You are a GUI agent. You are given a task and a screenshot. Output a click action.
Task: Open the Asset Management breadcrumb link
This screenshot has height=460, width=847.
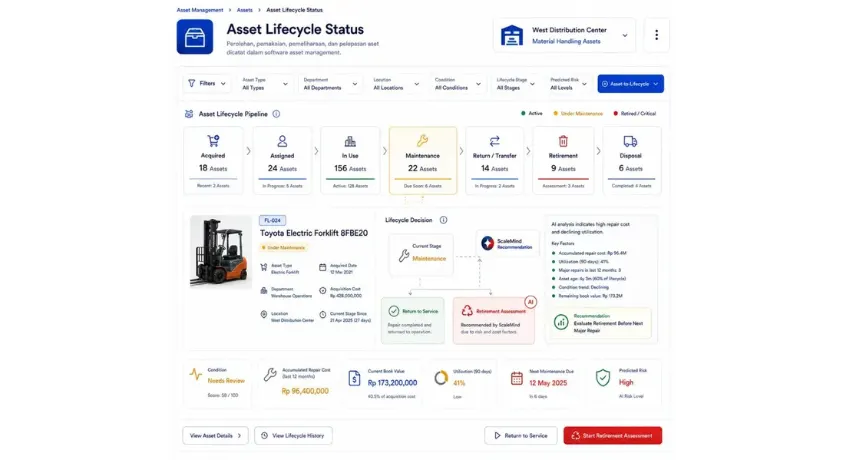(200, 10)
